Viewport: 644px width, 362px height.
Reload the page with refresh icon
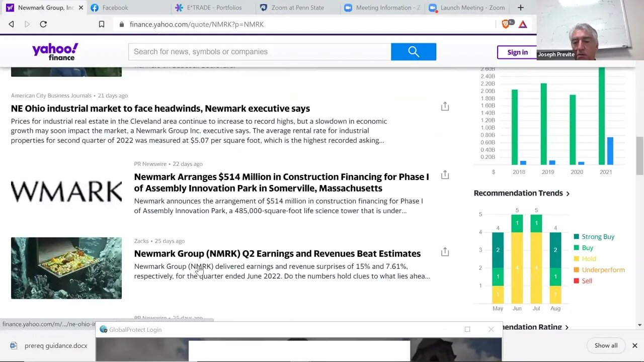(x=43, y=24)
